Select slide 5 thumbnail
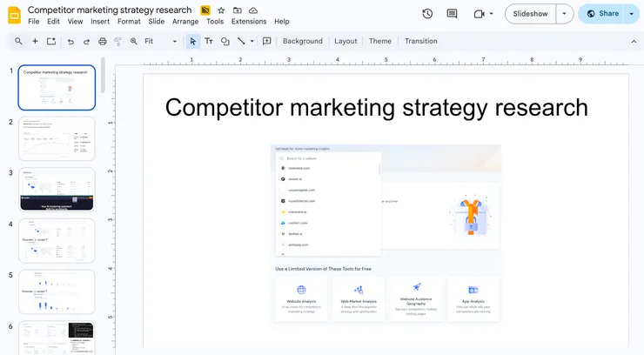This screenshot has width=644, height=355. pos(57,291)
